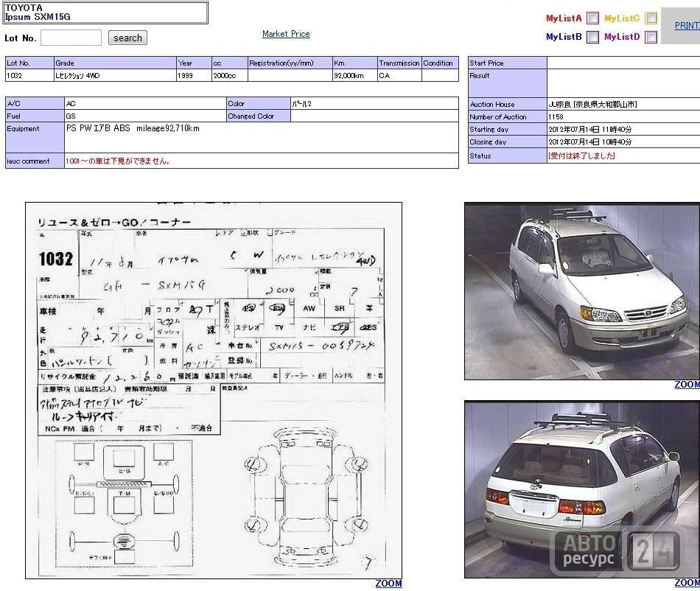Open the front view car photo
This screenshot has width=700, height=591.
coord(582,291)
